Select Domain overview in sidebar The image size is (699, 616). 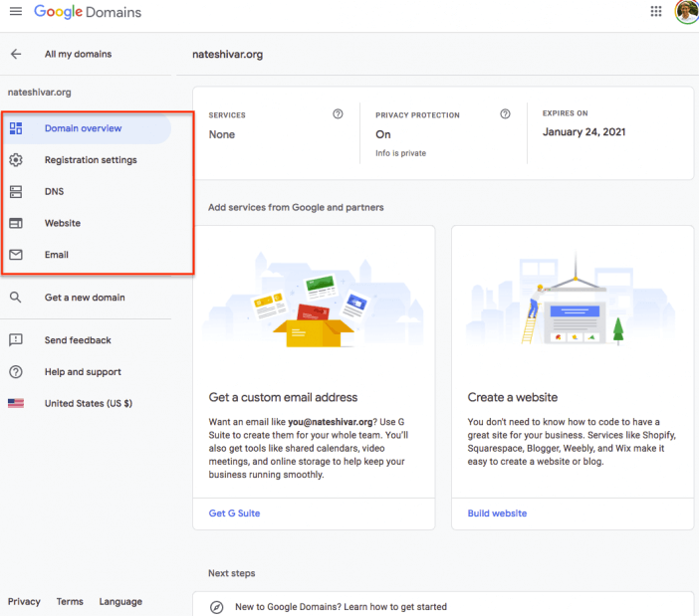point(86,128)
